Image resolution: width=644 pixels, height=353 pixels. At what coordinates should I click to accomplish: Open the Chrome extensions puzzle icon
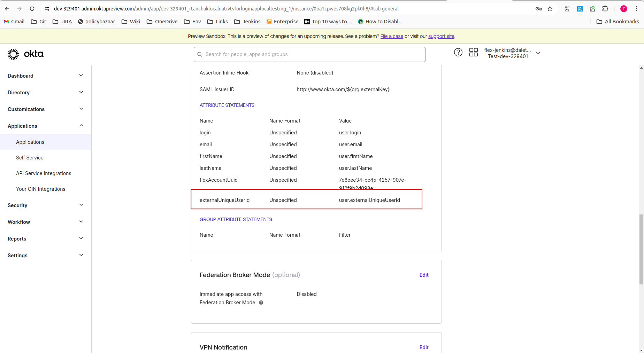click(605, 8)
